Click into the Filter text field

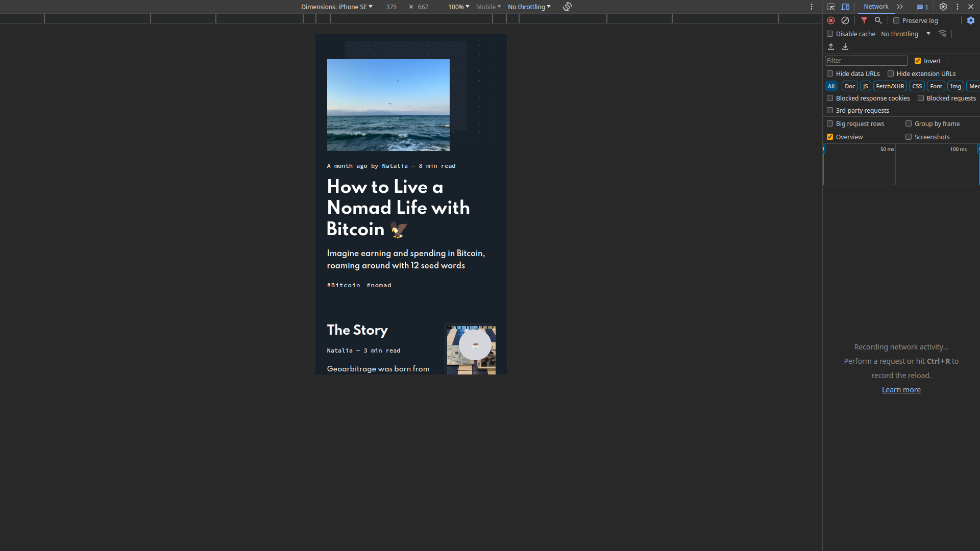pyautogui.click(x=866, y=61)
